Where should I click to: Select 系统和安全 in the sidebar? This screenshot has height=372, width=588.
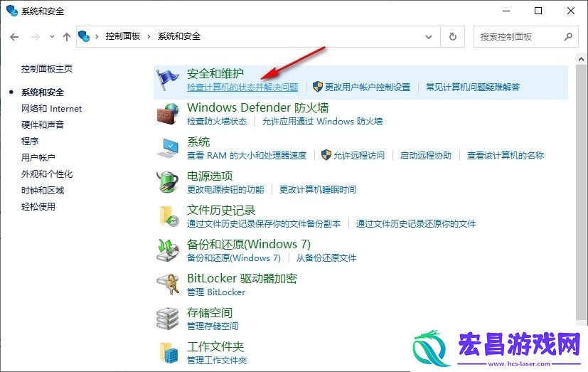(43, 92)
